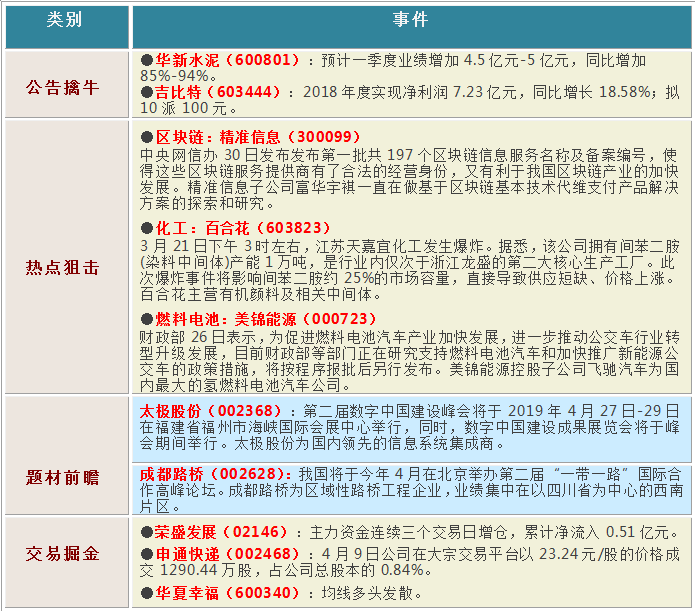Click the text 均线多头发散
The width and height of the screenshot is (695, 611).
[367, 593]
